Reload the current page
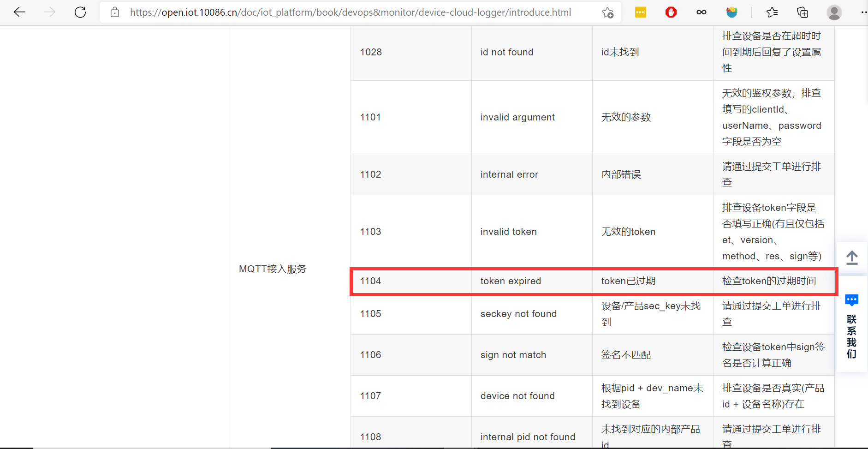The height and width of the screenshot is (449, 868). click(x=80, y=12)
